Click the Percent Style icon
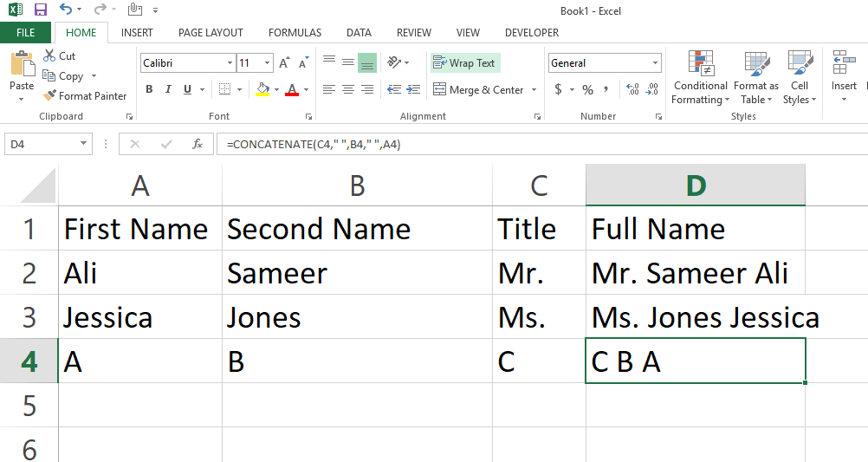The width and height of the screenshot is (868, 462). point(587,89)
